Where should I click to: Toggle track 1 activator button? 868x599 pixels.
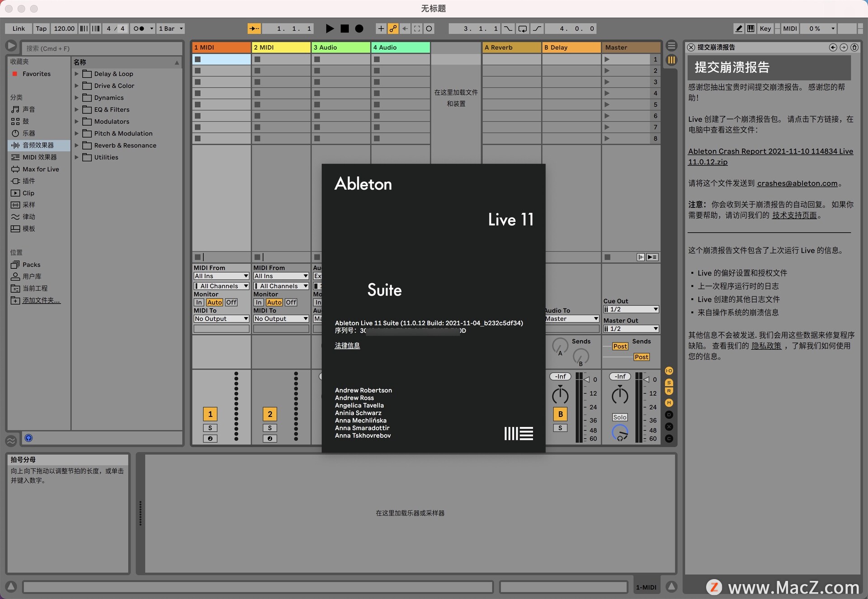210,414
